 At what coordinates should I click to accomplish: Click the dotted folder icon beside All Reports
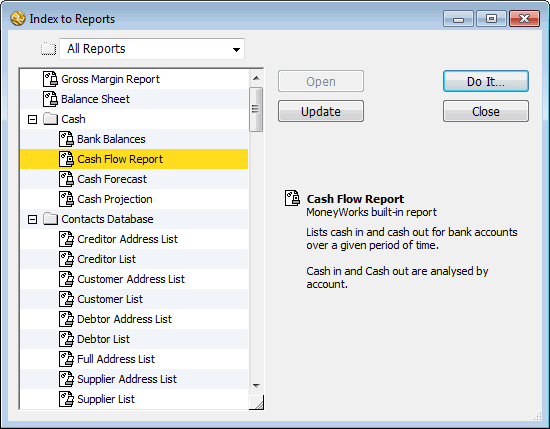click(48, 49)
